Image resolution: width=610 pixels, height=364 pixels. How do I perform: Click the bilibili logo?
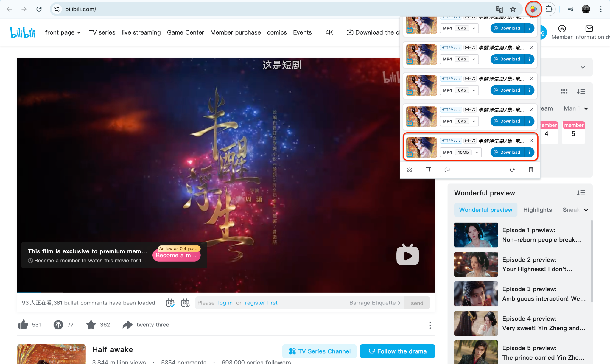pyautogui.click(x=22, y=32)
